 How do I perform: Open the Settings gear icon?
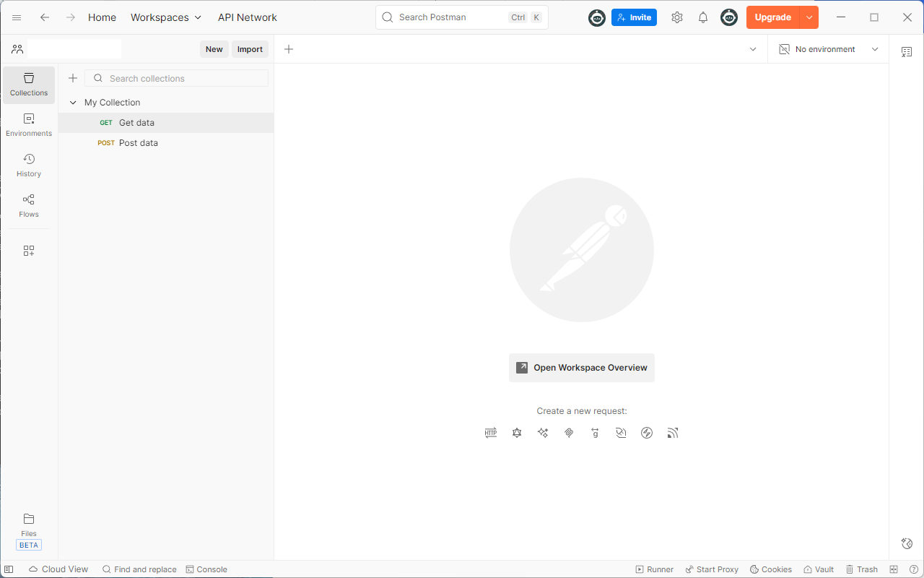677,17
